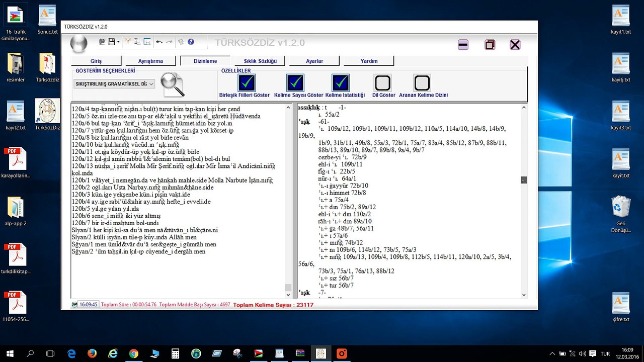The height and width of the screenshot is (362, 644).
Task: Launch Firefox from the taskbar
Action: 92,353
